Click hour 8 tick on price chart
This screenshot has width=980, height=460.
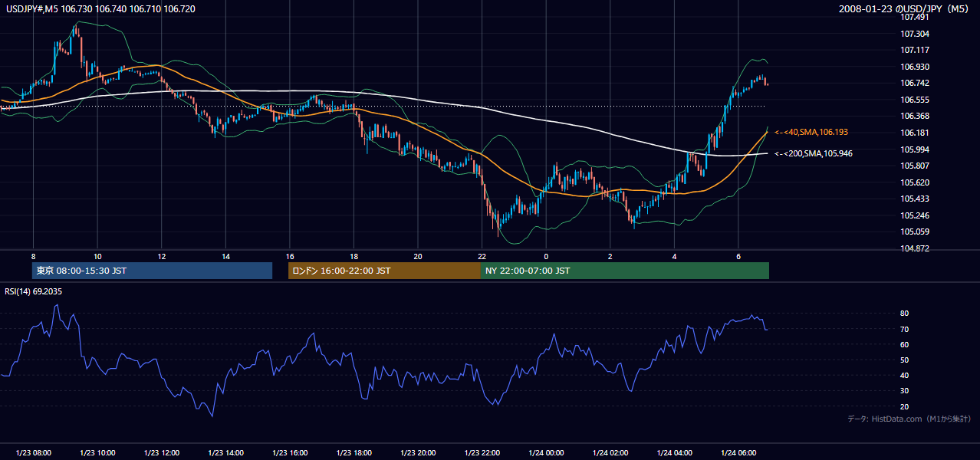click(x=33, y=256)
